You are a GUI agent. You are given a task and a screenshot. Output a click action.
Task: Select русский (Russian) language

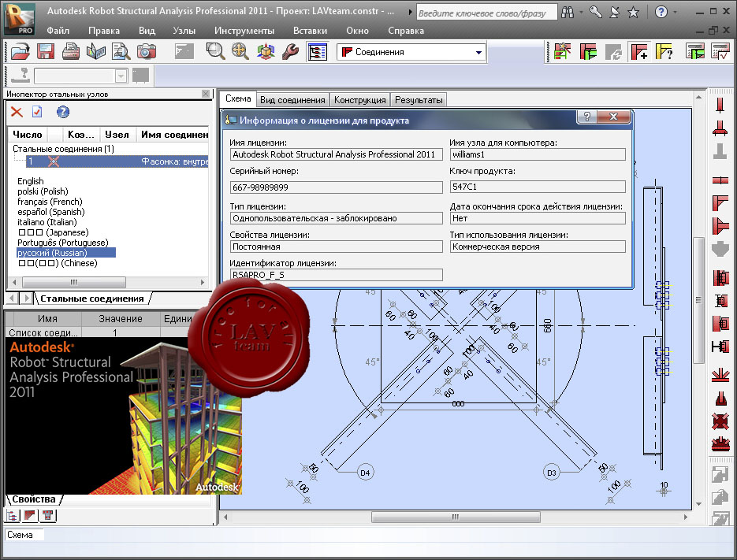[x=65, y=253]
